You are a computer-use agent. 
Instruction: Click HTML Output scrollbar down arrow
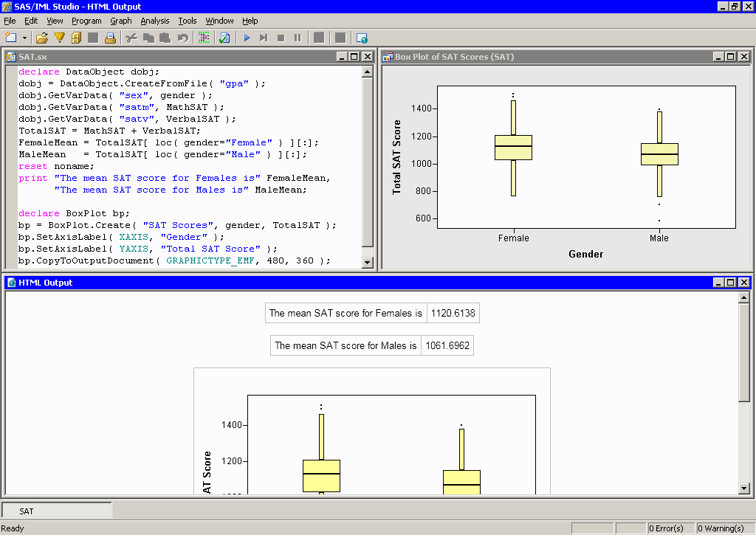point(744,488)
